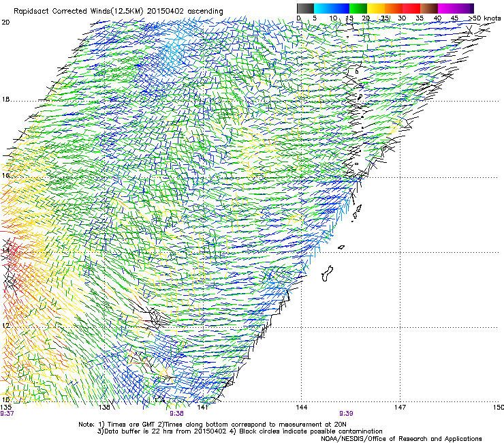Click the latitude label '20'
Screen dimensions: 504x443
point(5,22)
